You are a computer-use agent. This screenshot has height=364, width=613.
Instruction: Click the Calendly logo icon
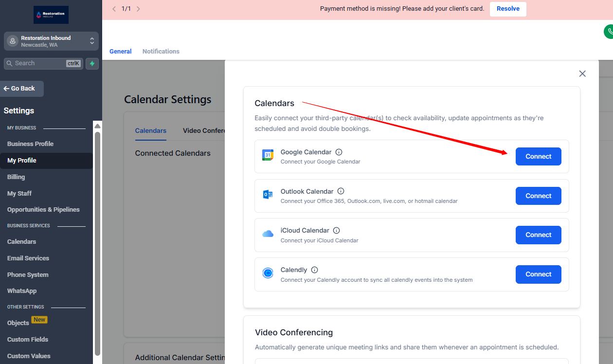[x=268, y=273]
